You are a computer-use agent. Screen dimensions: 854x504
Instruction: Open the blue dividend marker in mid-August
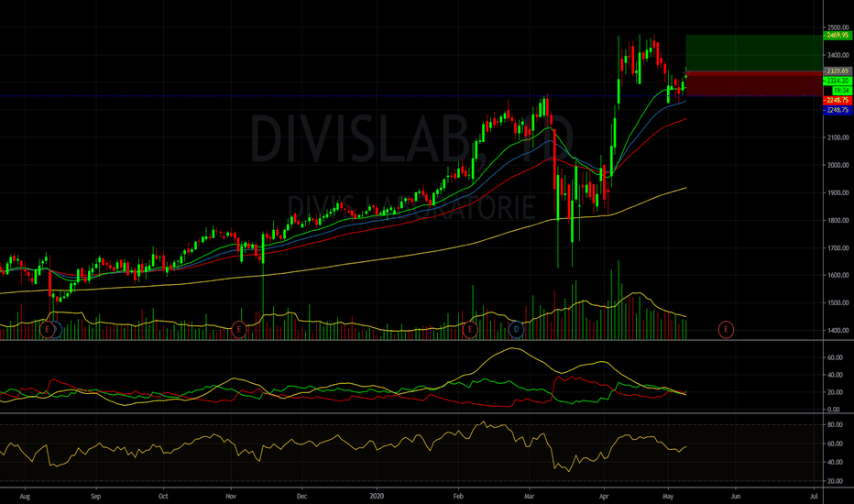point(57,329)
